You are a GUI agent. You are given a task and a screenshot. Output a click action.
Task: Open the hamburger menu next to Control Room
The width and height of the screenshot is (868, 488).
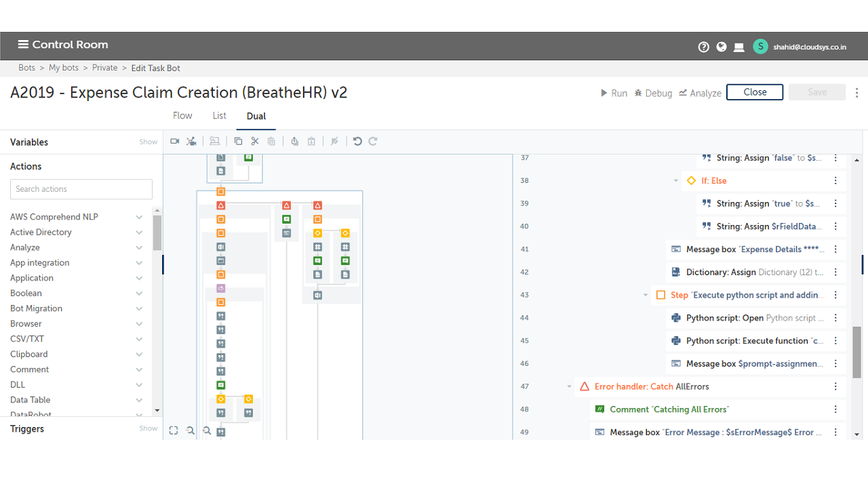click(x=23, y=45)
